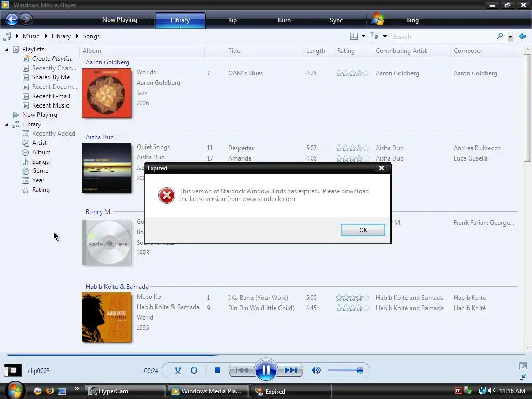
Task: Click the Windows logo icon beside Bing
Action: 378,20
